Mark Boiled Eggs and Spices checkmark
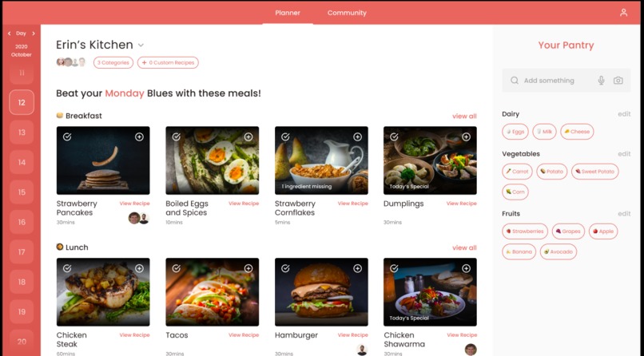Image resolution: width=644 pixels, height=356 pixels. pos(177,137)
